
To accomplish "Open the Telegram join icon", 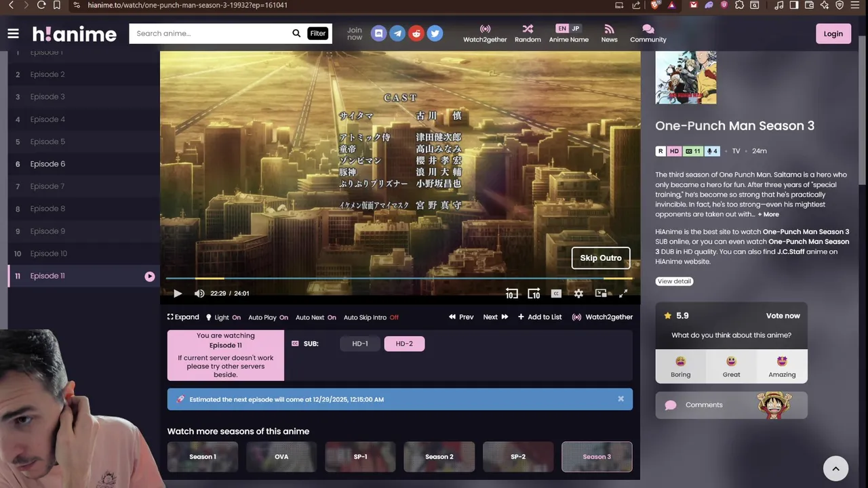I will pyautogui.click(x=397, y=33).
